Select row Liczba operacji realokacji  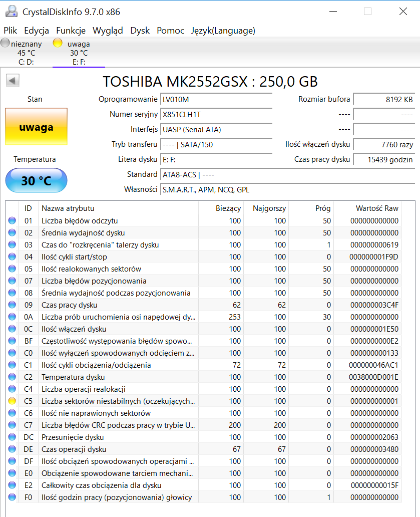[203, 389]
